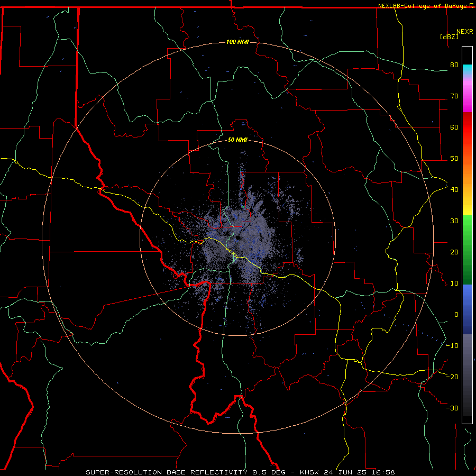The image size is (476, 476).
Task: Click the 10 value on the dBZ scale
Action: click(x=454, y=283)
